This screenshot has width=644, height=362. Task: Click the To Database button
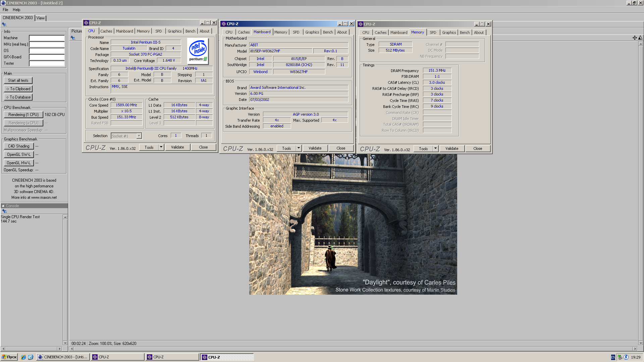click(18, 97)
